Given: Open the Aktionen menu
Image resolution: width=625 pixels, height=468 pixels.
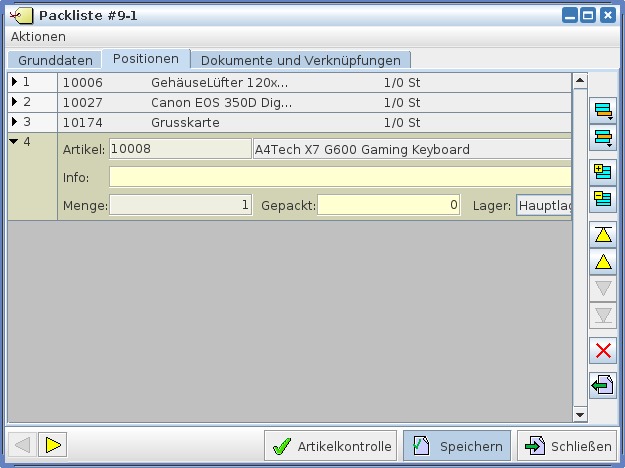Looking at the screenshot, I should [x=38, y=36].
